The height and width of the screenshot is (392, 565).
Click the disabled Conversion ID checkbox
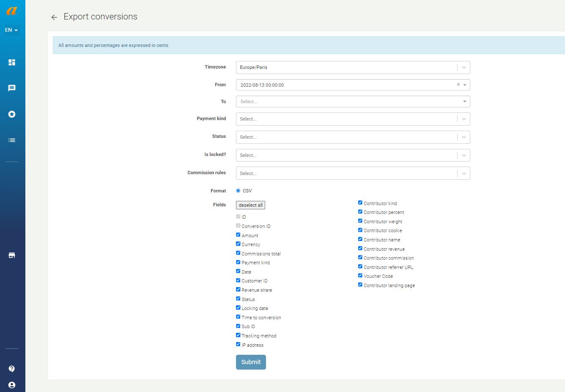coord(238,225)
